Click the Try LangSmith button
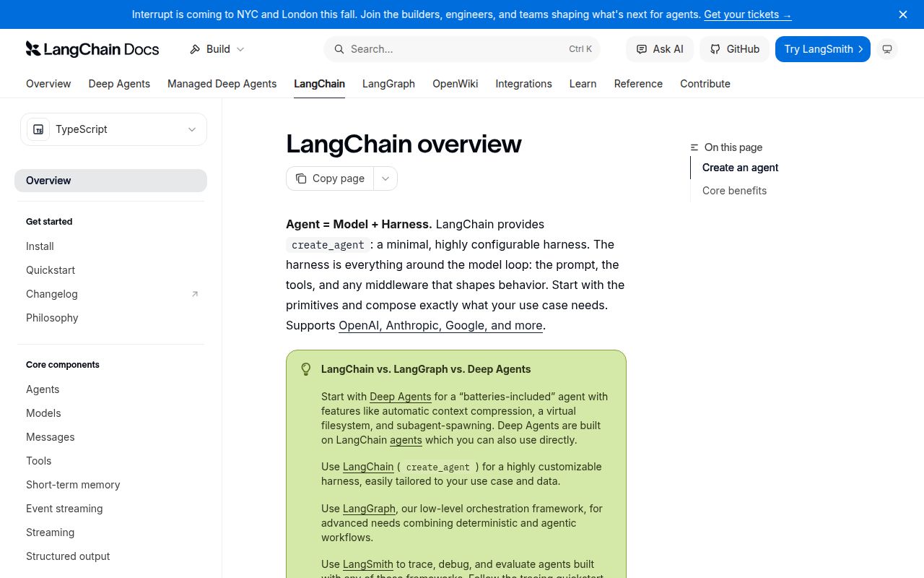 823,49
